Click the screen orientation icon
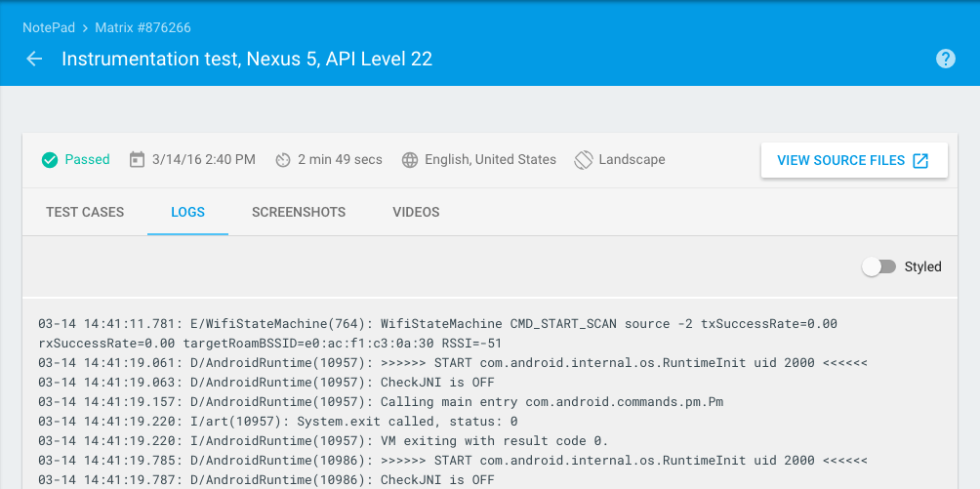The image size is (980, 489). pos(584,160)
